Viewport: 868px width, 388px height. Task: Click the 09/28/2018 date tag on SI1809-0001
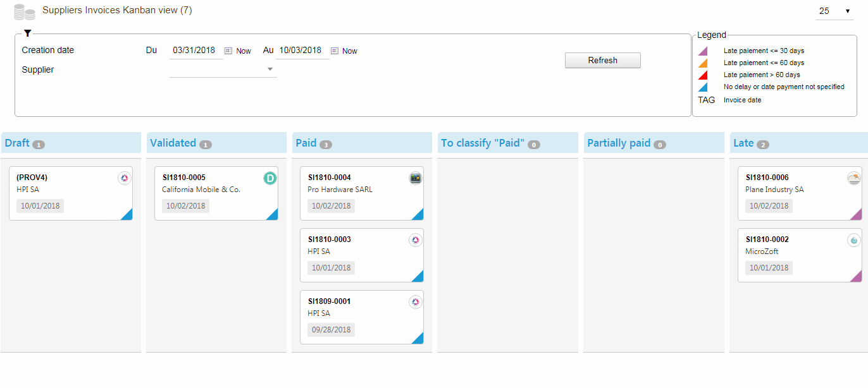(331, 330)
